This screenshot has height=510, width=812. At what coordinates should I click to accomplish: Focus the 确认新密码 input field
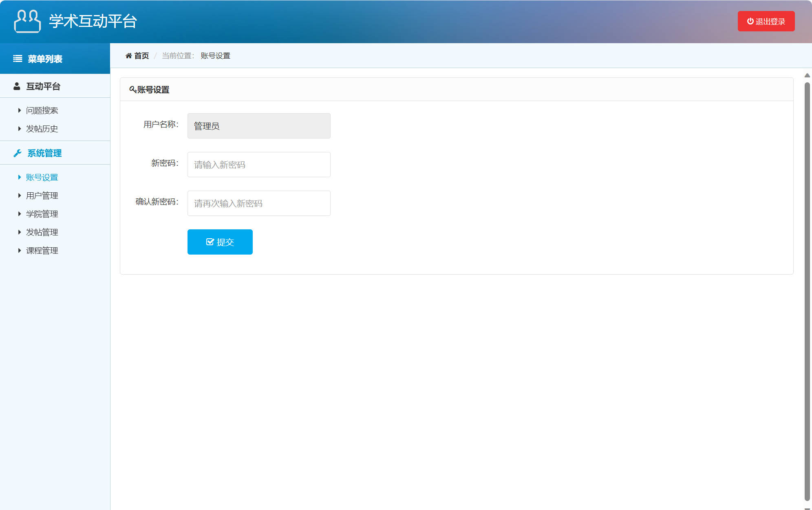(259, 203)
